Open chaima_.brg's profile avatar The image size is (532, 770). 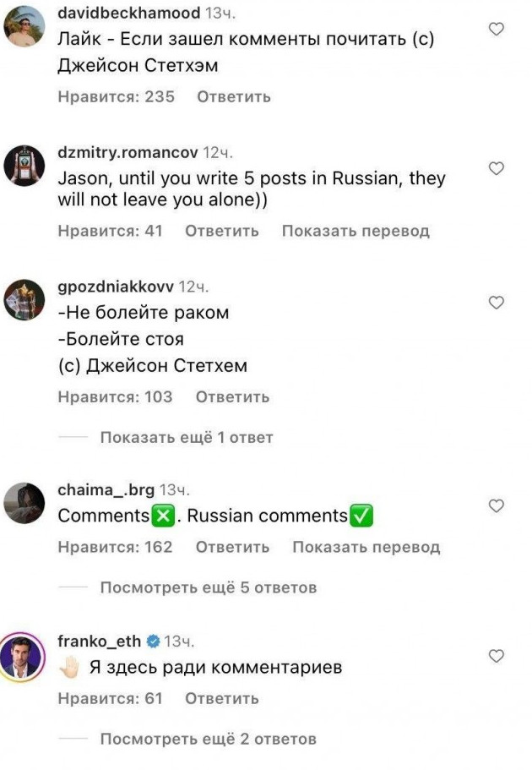tap(24, 504)
